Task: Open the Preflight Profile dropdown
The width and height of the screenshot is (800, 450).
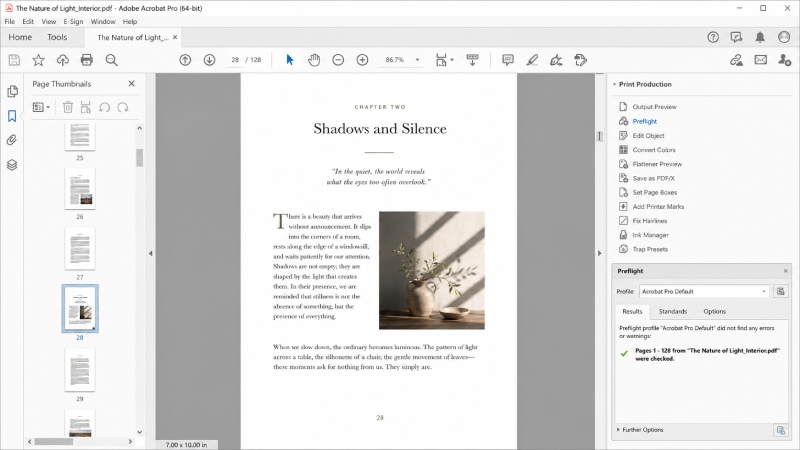Action: pos(704,291)
